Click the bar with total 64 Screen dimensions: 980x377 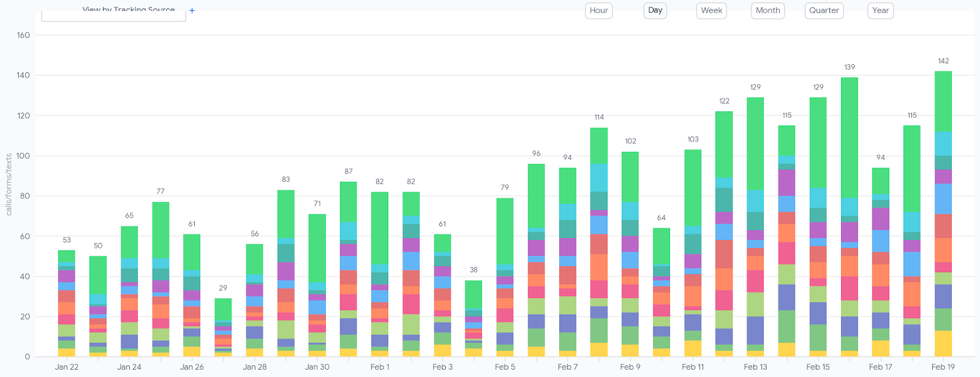[661, 293]
